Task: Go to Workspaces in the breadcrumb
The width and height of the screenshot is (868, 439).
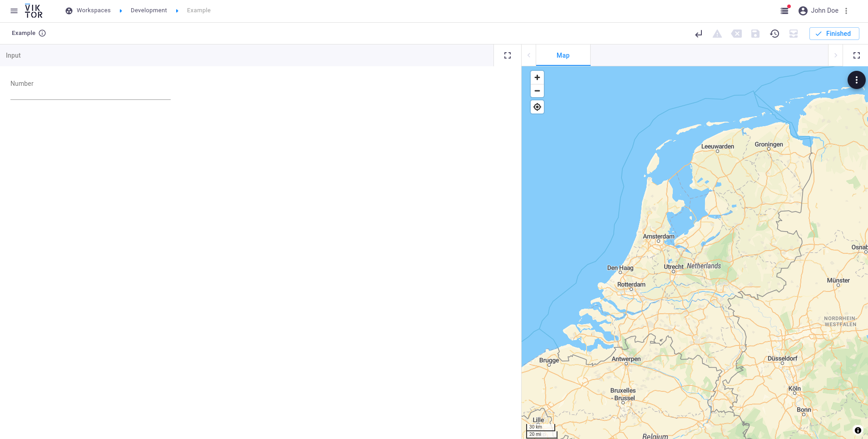Action: 93,10
